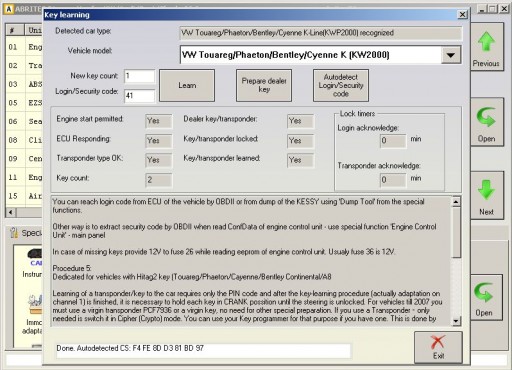Click the Login/Security code field
512x370 pixels.
point(139,96)
